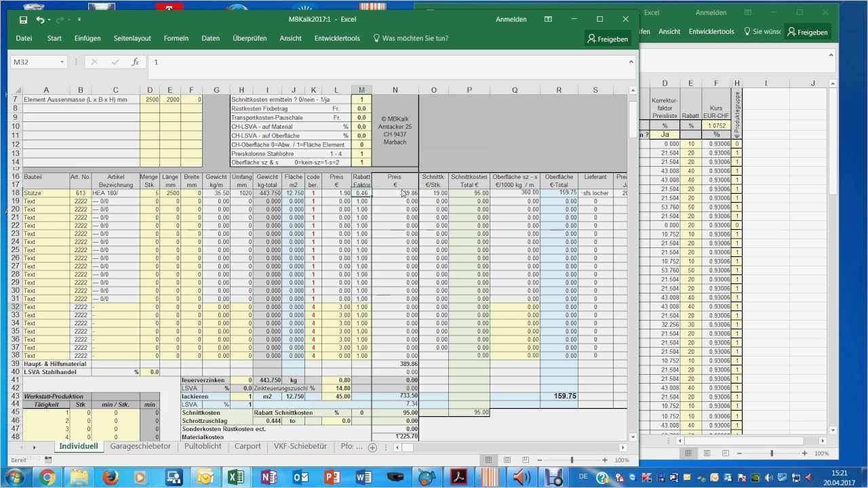Select the column M header
This screenshot has width=868, height=488.
pos(361,90)
